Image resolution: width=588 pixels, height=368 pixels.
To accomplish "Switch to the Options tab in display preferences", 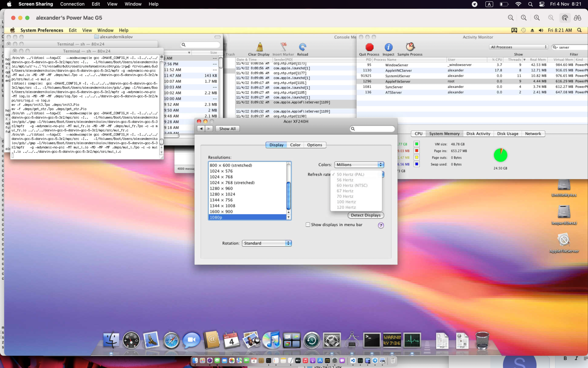I will click(x=315, y=145).
